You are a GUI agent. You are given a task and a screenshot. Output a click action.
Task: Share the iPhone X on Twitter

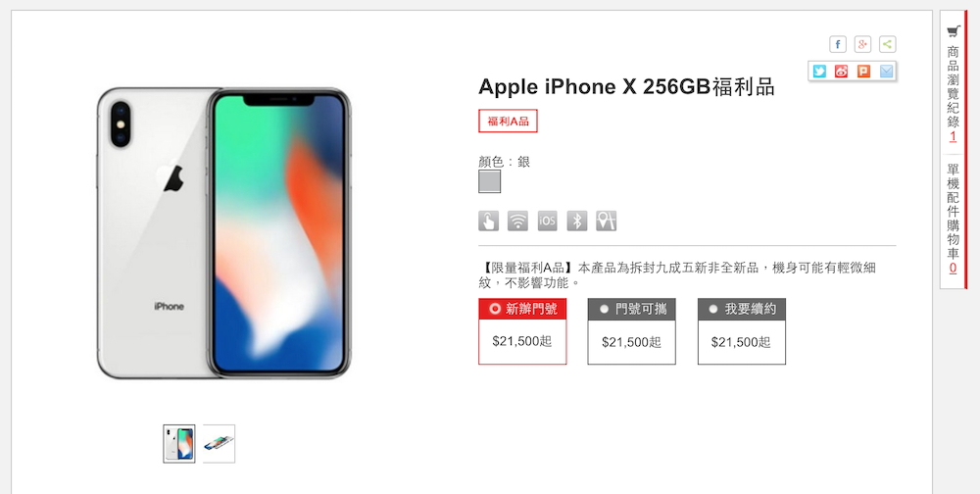(819, 72)
